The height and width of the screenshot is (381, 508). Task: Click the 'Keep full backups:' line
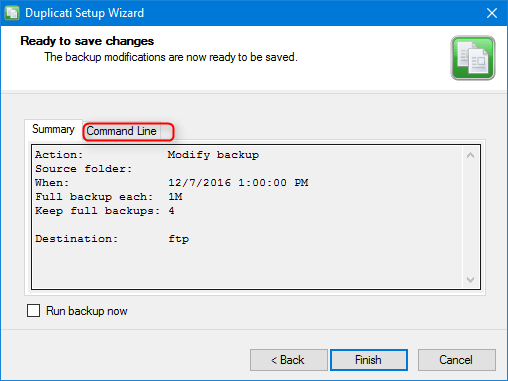(x=105, y=211)
